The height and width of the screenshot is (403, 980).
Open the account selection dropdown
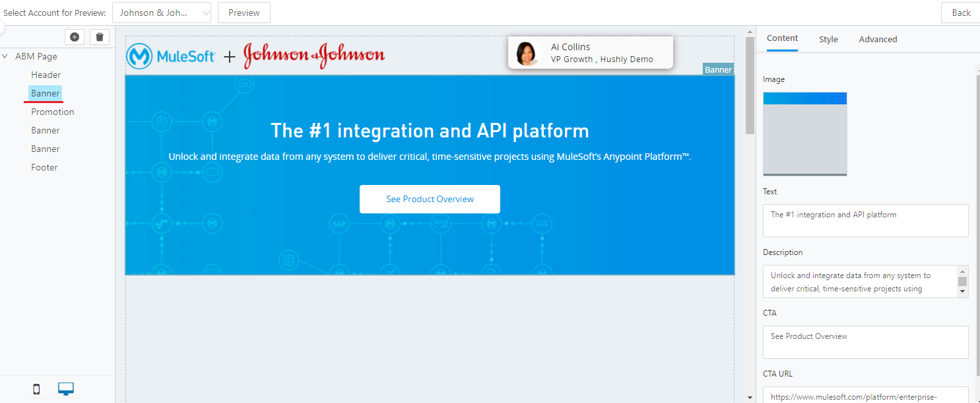point(162,13)
